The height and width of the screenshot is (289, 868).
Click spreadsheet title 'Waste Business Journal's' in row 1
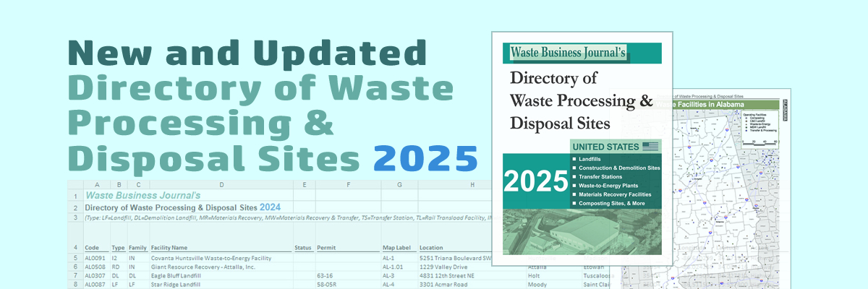(x=142, y=195)
